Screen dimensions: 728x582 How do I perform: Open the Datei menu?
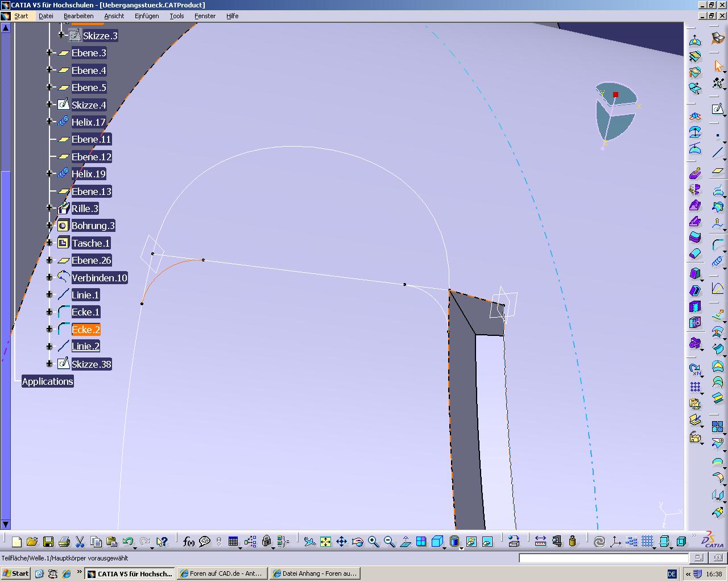[46, 16]
